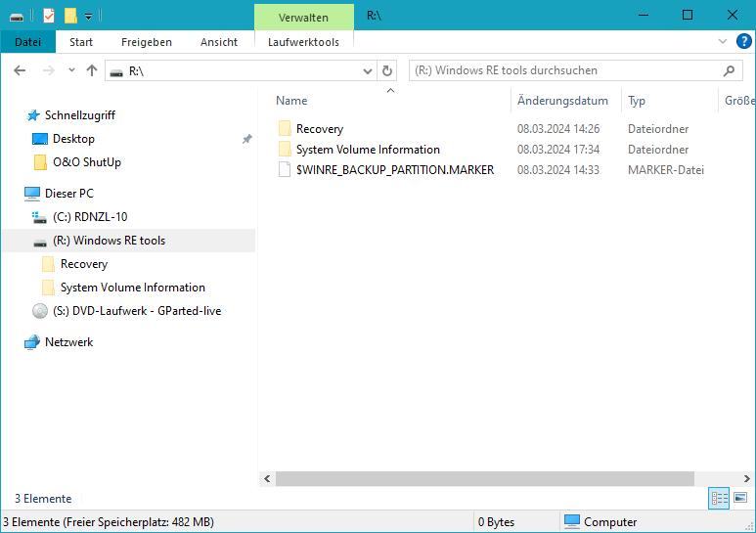The height and width of the screenshot is (533, 756).
Task: Click the New folder quick access icon
Action: 70,16
